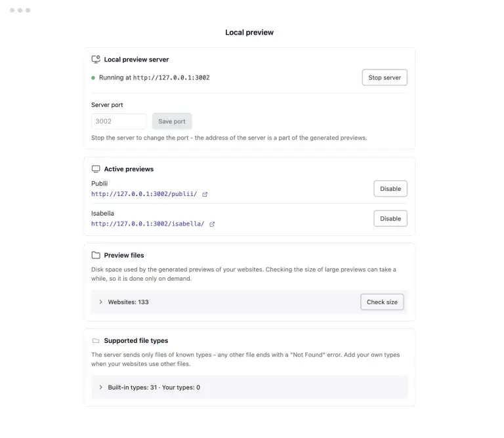
Task: Disable the Publii preview
Action: coord(390,188)
